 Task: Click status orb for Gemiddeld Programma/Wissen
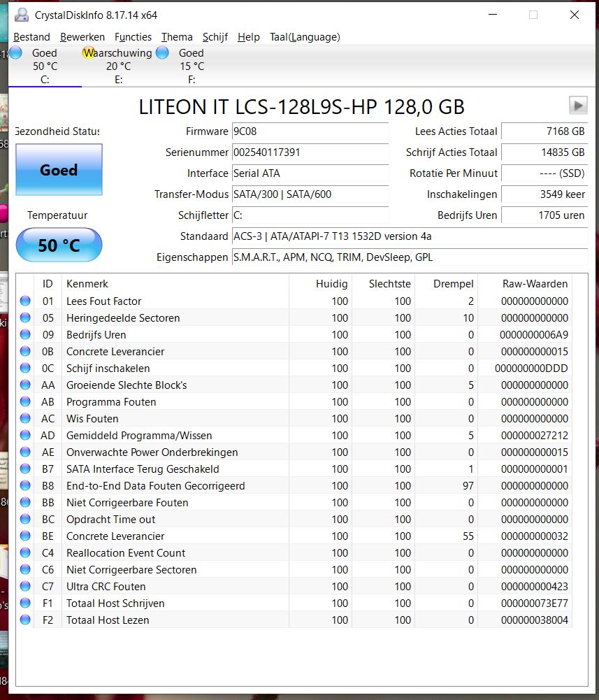[25, 435]
